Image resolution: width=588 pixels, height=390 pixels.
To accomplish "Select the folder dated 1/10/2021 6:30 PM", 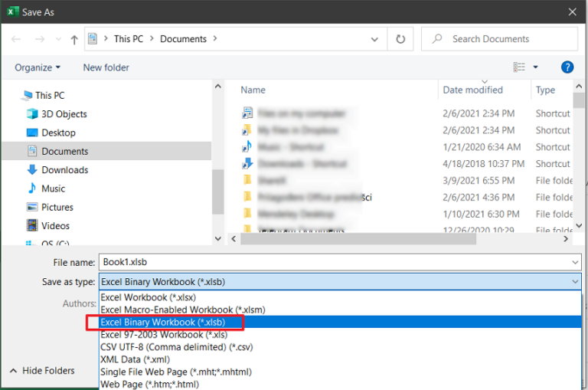I will click(407, 215).
